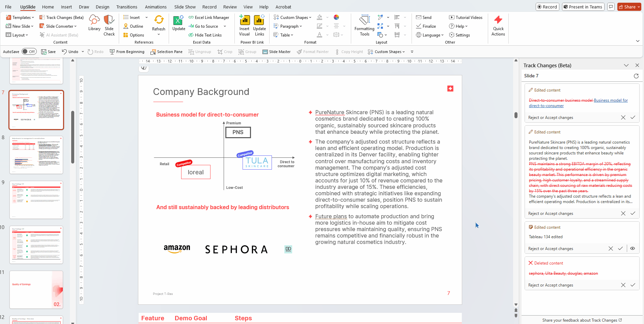Image resolution: width=644 pixels, height=324 pixels.
Task: Open the Slide Converter dropdown
Action: tap(58, 26)
